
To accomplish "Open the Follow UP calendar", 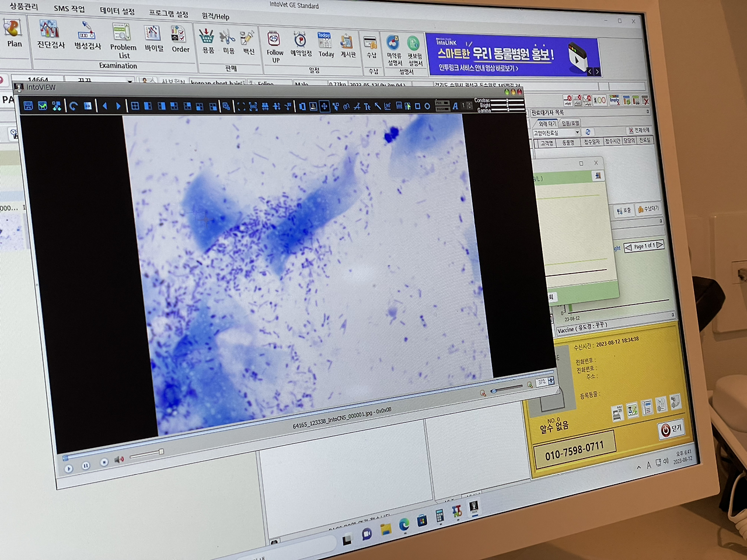I will [x=275, y=47].
